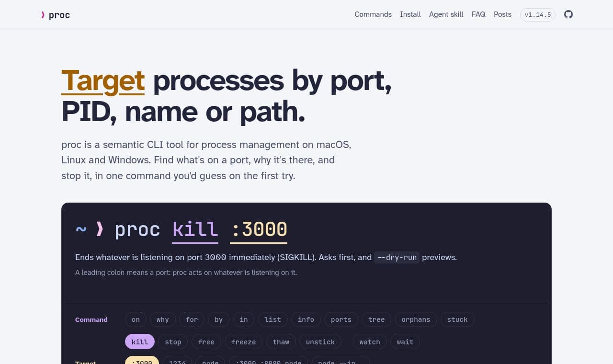Go to Agent skill page
613x364 pixels.
(446, 14)
